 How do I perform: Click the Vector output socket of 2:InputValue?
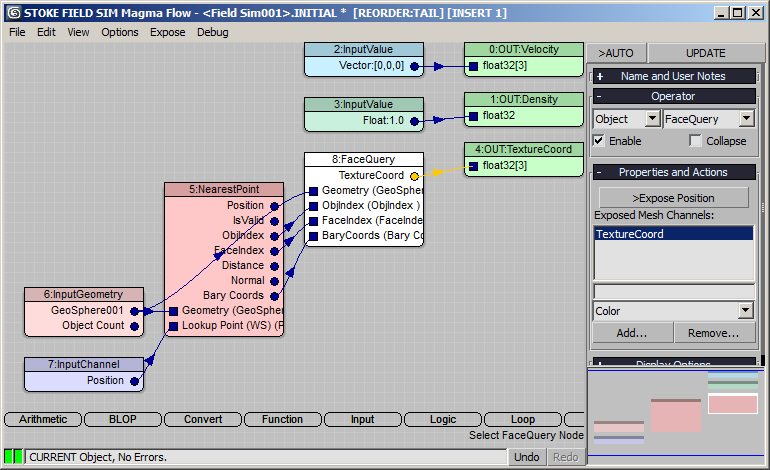(414, 66)
